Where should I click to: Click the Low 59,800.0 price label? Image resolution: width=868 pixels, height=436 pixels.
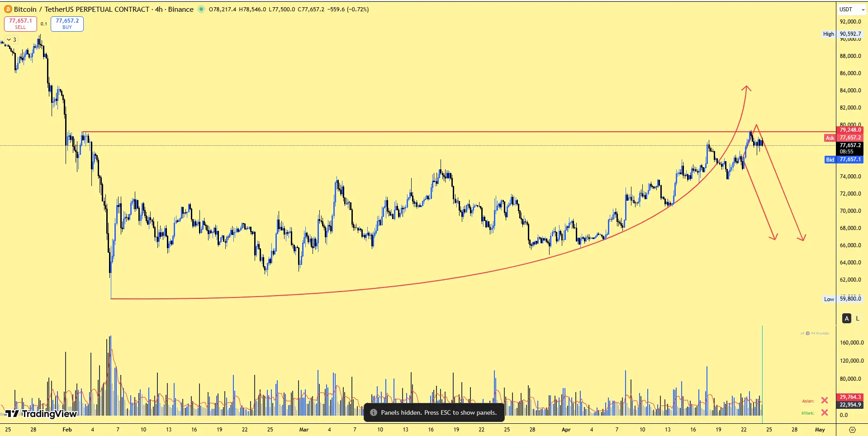click(x=843, y=299)
